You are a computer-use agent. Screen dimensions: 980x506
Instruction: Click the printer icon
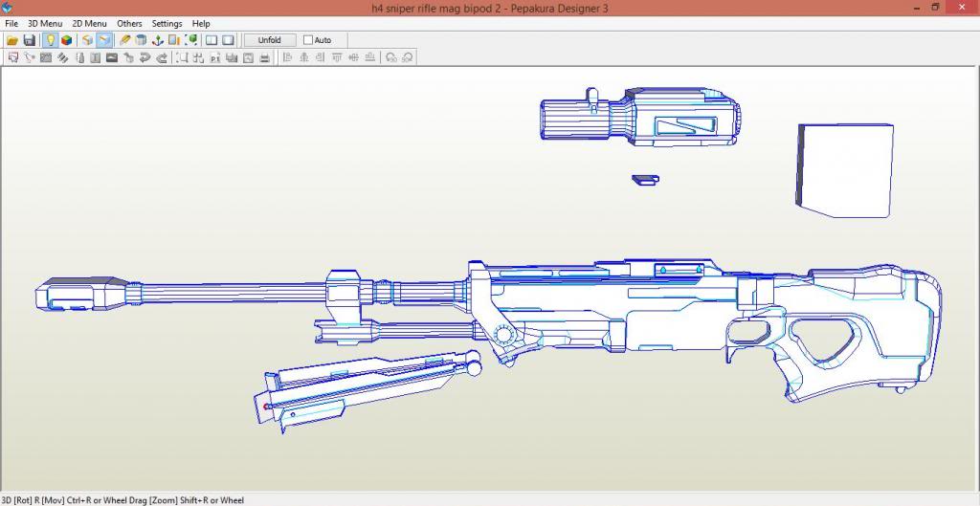pos(264,58)
